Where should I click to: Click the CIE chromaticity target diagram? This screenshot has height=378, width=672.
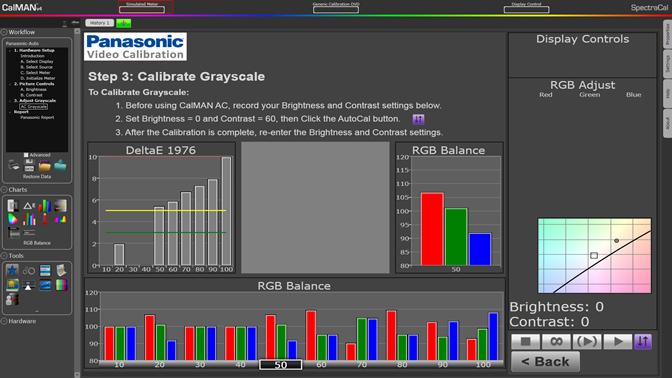point(594,256)
